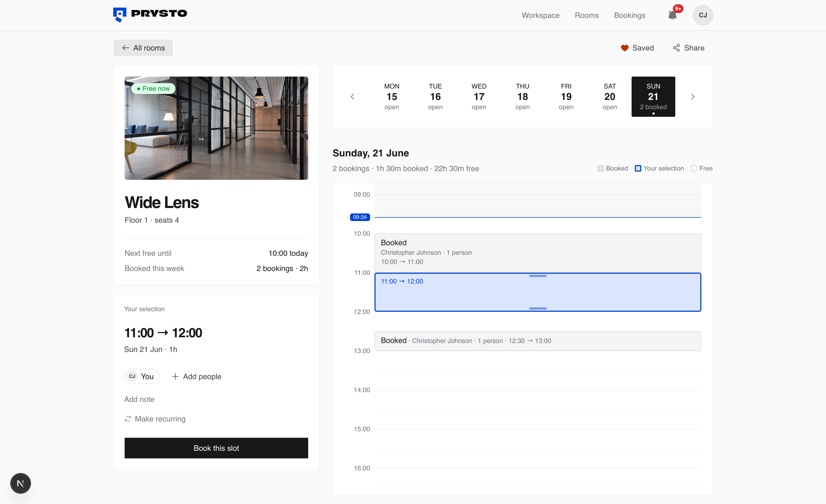
Task: Click "Sunday, 21 June" heading
Action: click(370, 153)
